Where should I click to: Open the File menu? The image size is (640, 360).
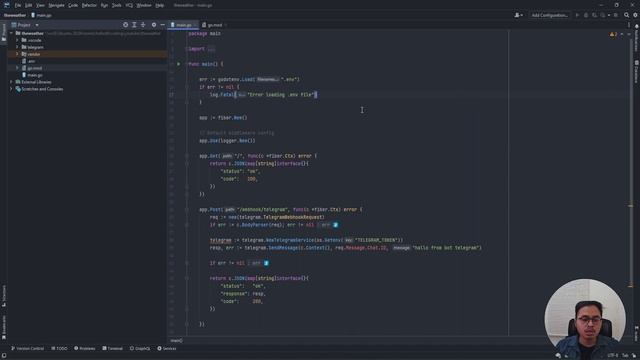(x=18, y=5)
